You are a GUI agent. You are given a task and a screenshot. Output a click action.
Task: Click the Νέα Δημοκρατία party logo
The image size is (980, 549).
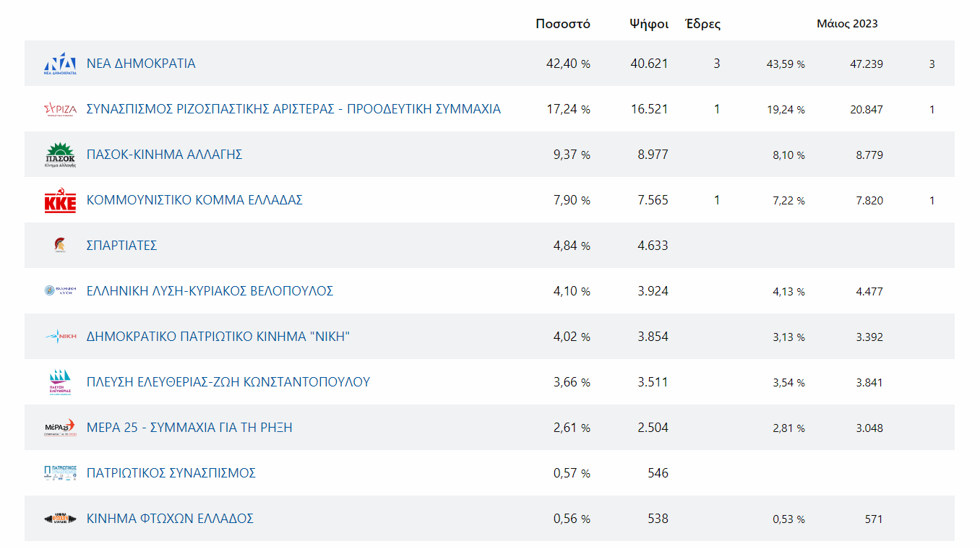[x=60, y=64]
